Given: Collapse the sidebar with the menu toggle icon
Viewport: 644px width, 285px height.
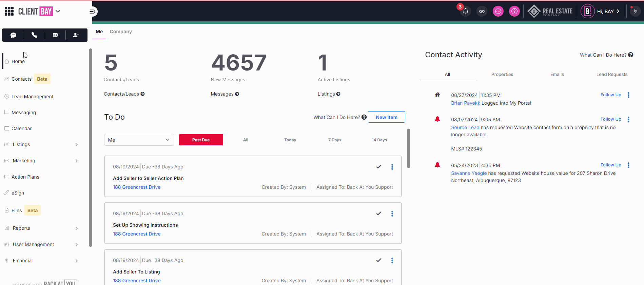Looking at the screenshot, I should point(93,12).
